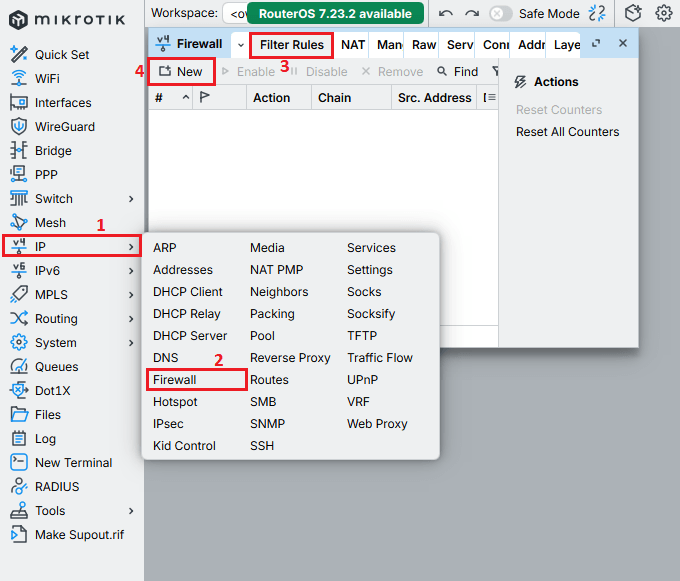Click the column list icon in table header
Image resolution: width=680 pixels, height=581 pixels.
coord(490,98)
